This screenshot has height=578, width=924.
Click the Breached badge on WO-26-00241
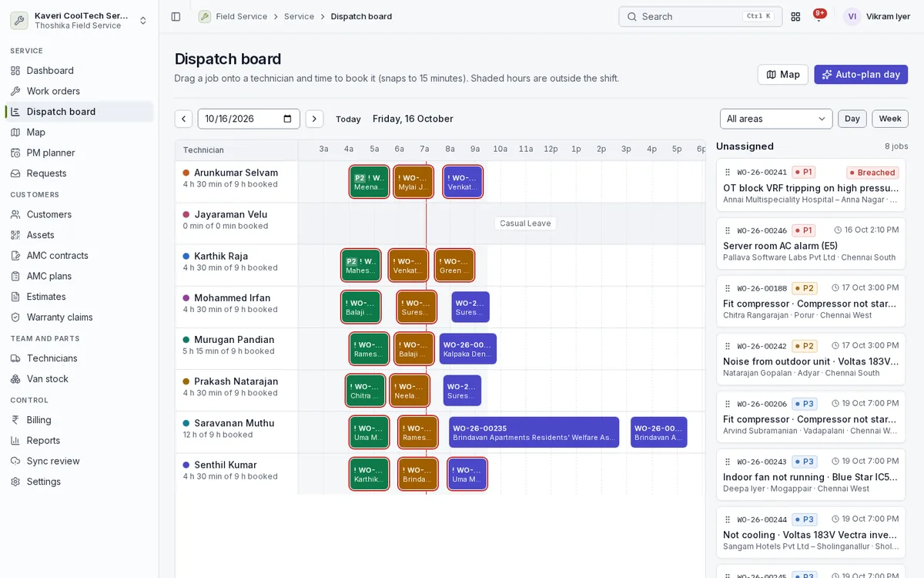point(872,173)
